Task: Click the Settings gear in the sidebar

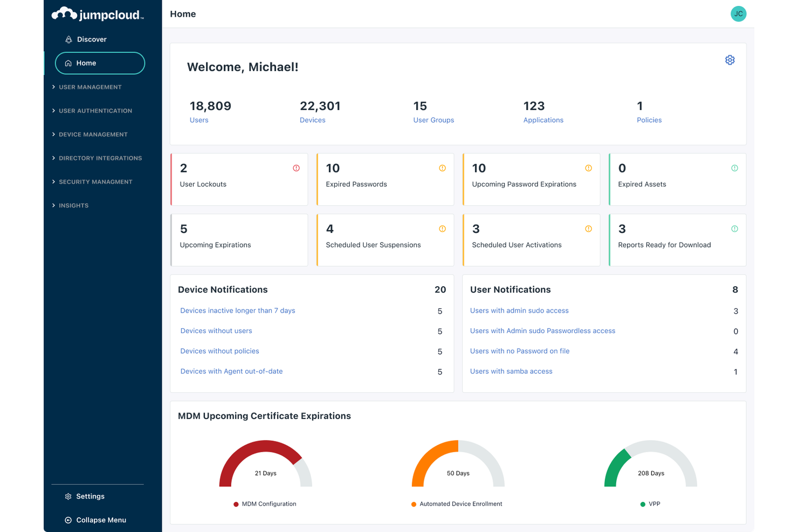Action: pos(68,496)
